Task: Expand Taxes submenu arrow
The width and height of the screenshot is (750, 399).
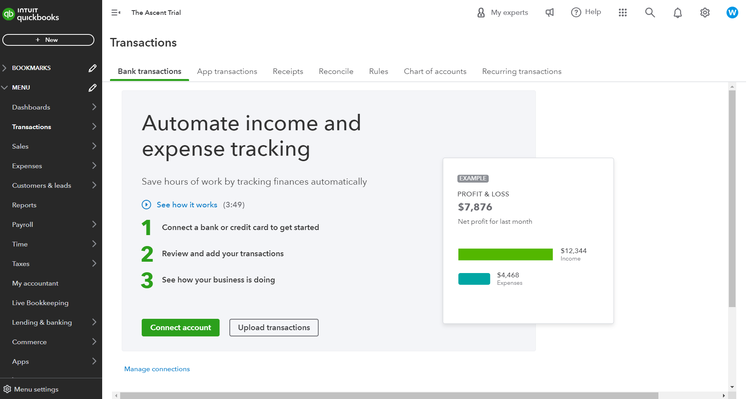Action: click(94, 264)
